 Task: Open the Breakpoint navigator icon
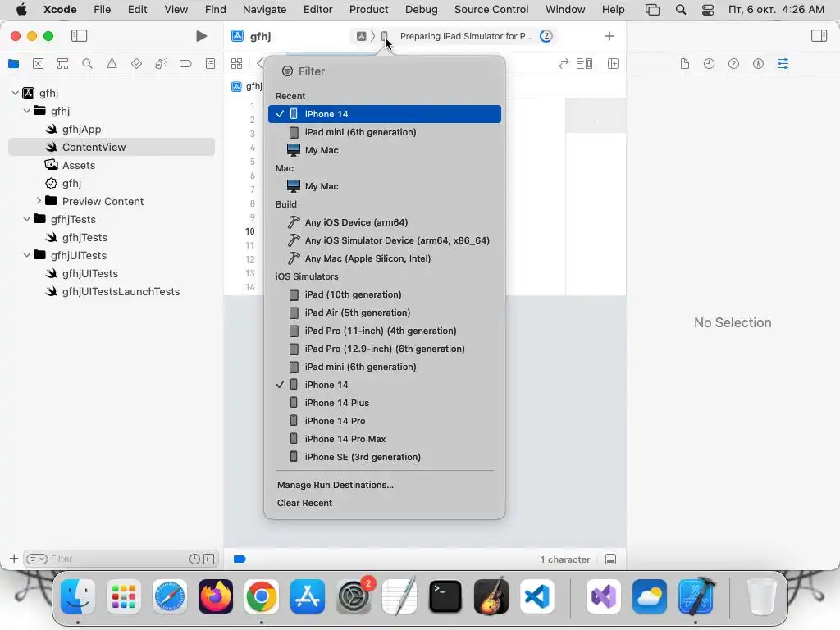(185, 64)
